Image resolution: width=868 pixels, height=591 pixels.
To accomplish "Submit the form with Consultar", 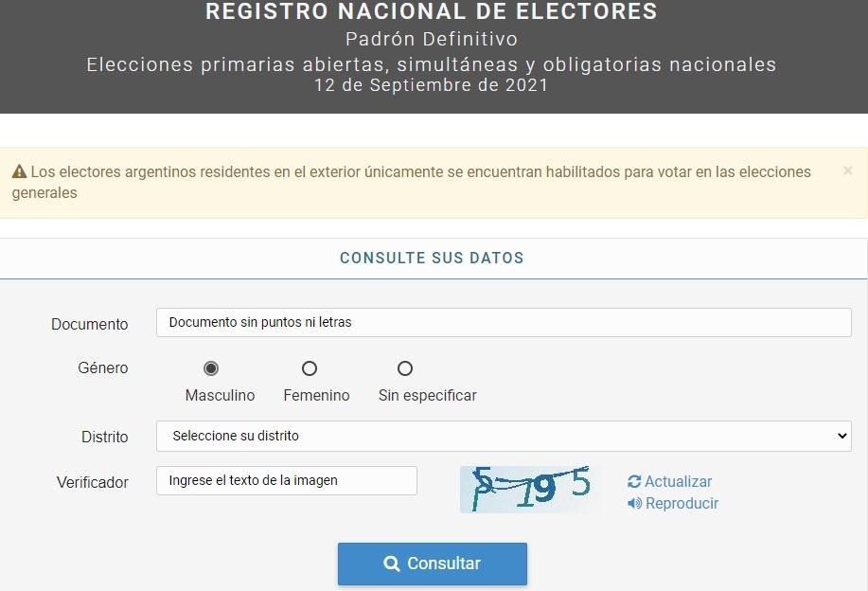I will [433, 564].
